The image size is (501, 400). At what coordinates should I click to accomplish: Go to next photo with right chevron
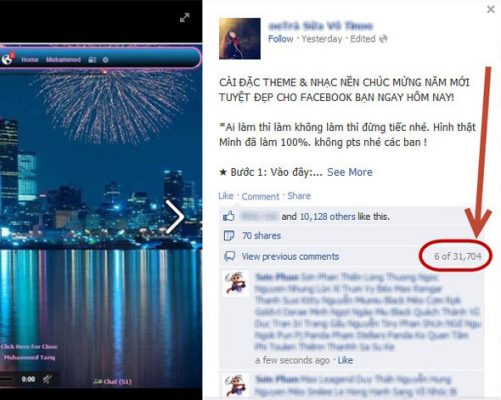[175, 217]
